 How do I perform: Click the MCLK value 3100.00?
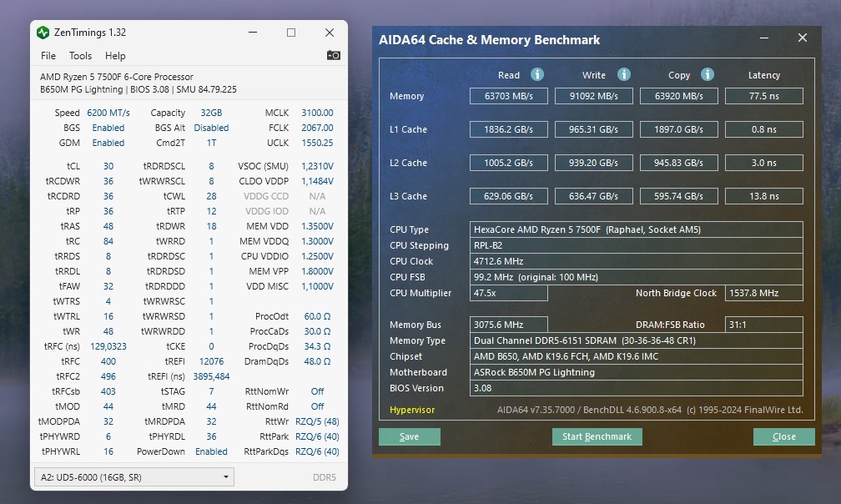tap(317, 113)
